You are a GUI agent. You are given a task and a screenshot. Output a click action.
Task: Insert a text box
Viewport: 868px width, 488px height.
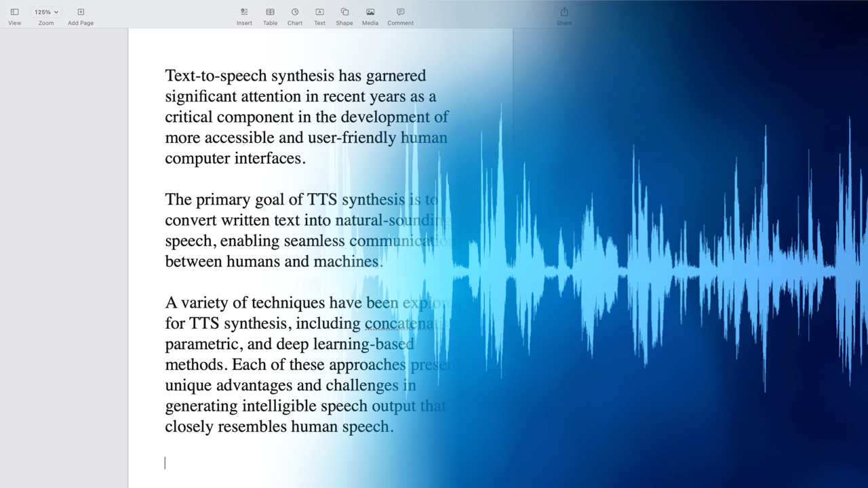[319, 15]
